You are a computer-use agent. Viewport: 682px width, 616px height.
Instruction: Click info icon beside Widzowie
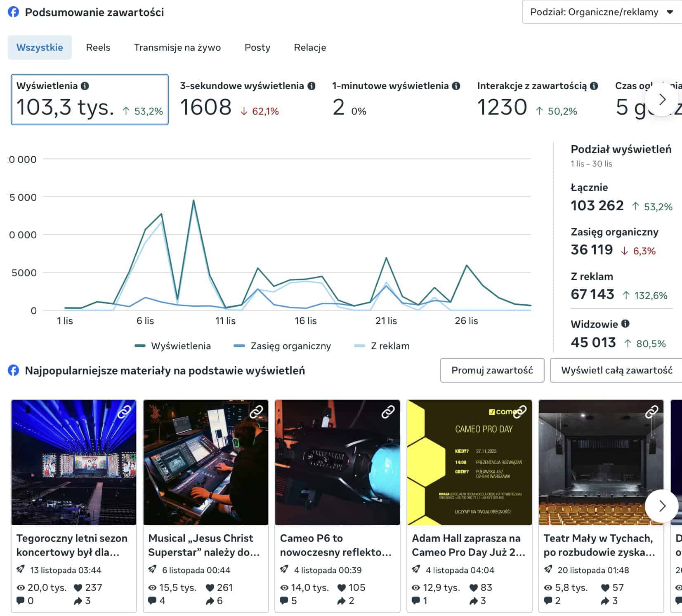pos(625,324)
